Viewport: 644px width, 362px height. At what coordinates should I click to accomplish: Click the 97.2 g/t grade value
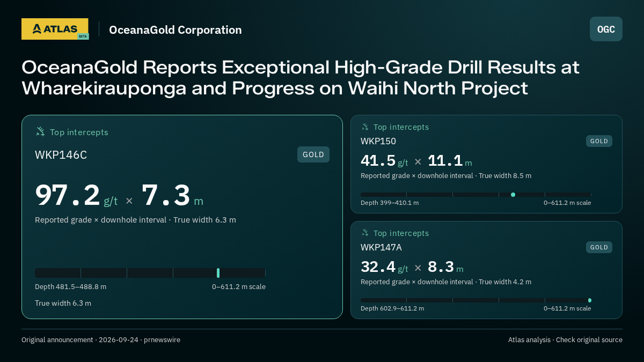76,196
